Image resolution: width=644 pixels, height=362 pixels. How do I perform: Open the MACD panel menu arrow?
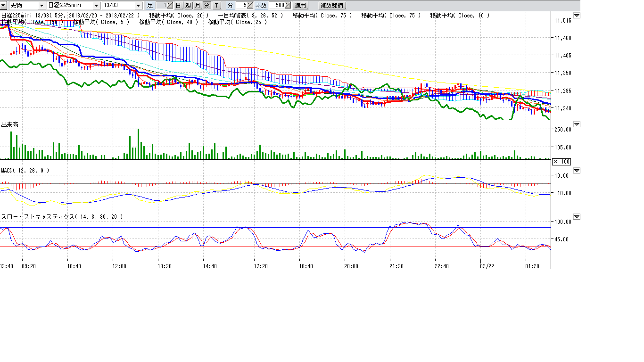577,171
